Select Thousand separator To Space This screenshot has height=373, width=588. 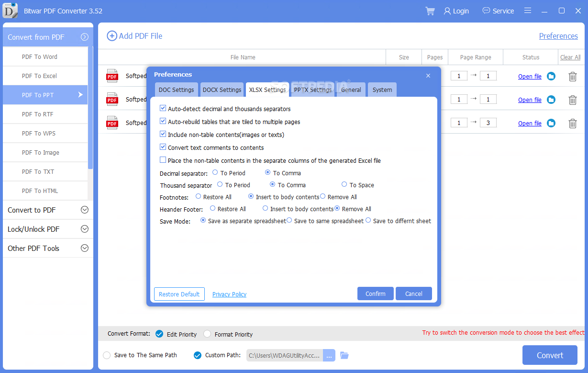click(x=344, y=184)
